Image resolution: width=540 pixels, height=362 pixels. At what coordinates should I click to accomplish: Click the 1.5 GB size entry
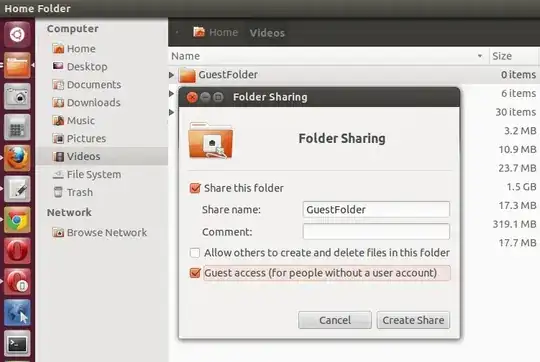click(521, 187)
